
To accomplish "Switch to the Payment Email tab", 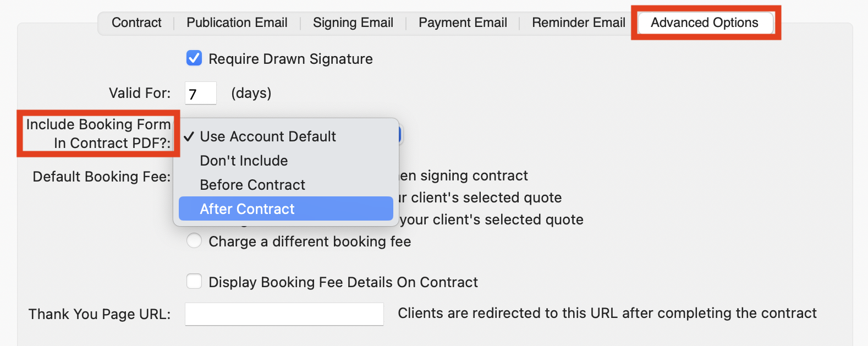I will click(463, 23).
